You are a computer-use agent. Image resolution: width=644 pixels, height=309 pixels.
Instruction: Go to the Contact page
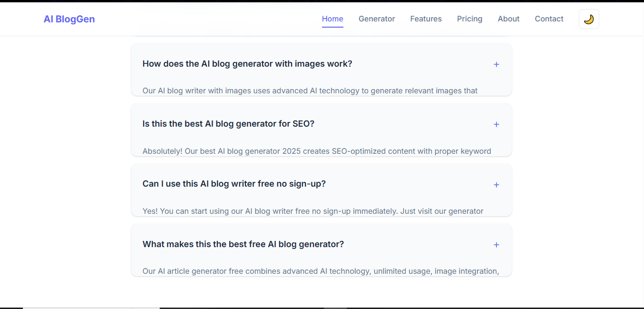click(x=549, y=19)
